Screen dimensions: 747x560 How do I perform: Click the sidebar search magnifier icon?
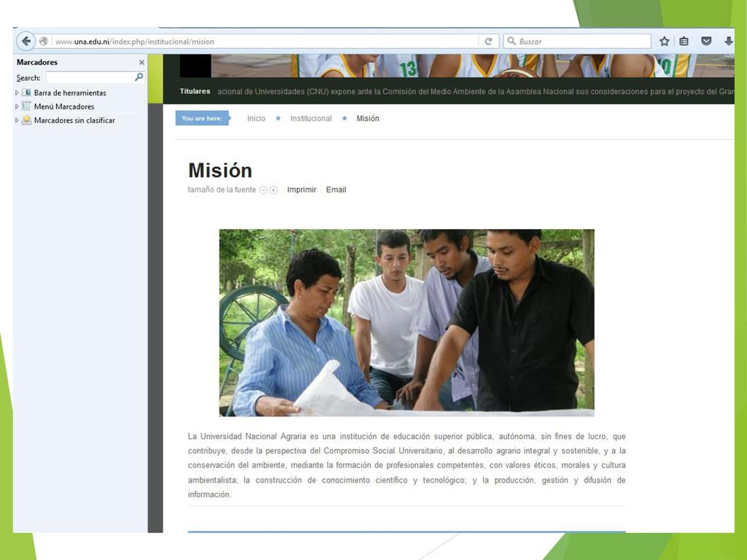(x=139, y=77)
